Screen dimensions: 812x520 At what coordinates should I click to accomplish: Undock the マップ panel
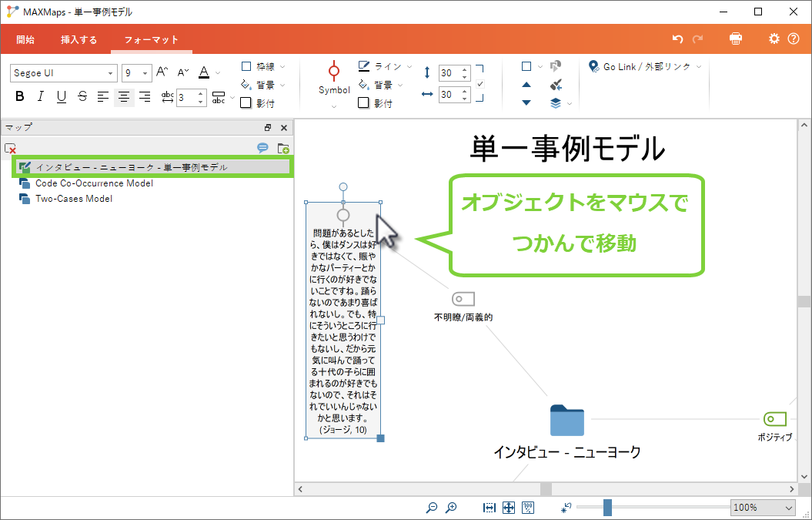(268, 128)
